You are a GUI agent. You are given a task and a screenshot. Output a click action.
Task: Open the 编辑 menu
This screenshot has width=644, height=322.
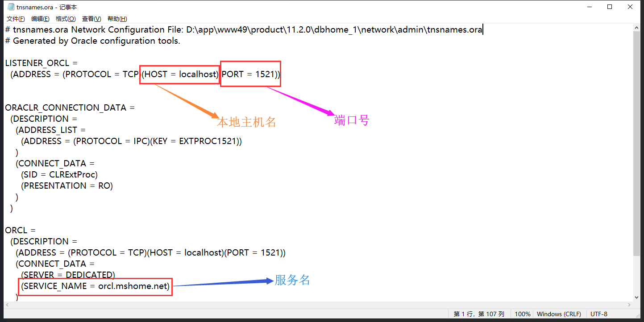(41, 18)
